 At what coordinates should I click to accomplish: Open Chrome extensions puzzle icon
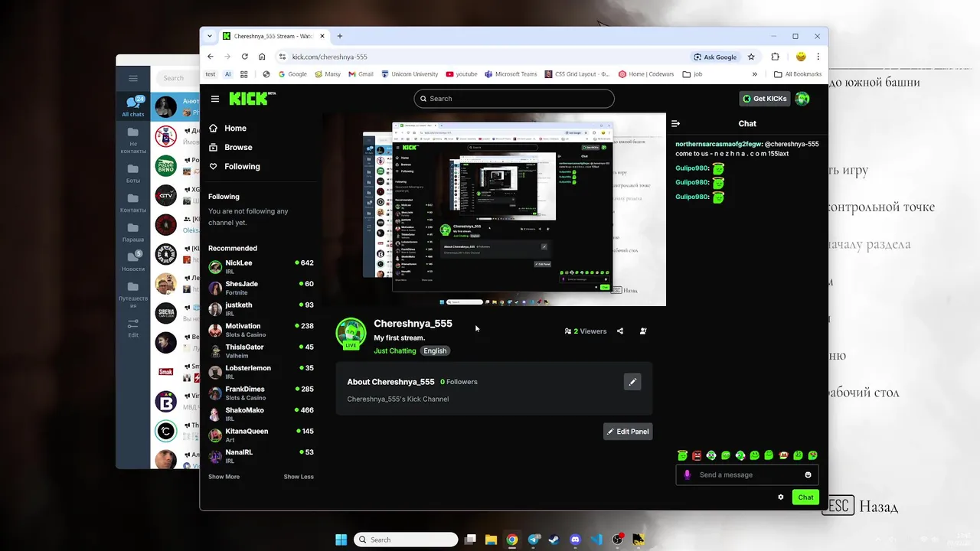pos(775,57)
